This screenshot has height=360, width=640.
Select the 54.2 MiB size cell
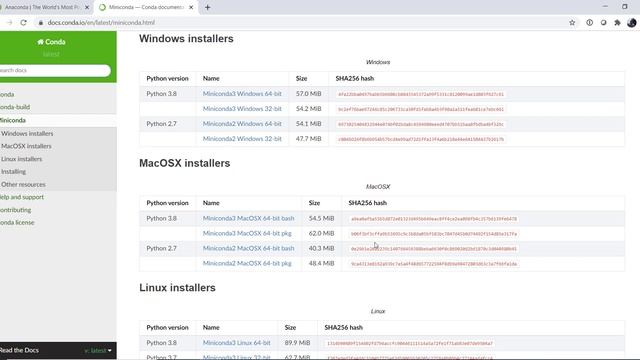[309, 109]
